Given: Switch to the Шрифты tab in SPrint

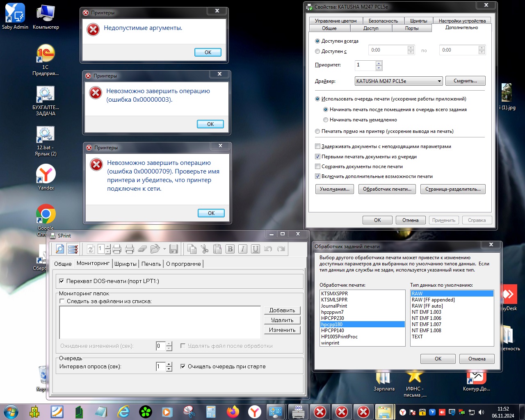Looking at the screenshot, I should (126, 264).
